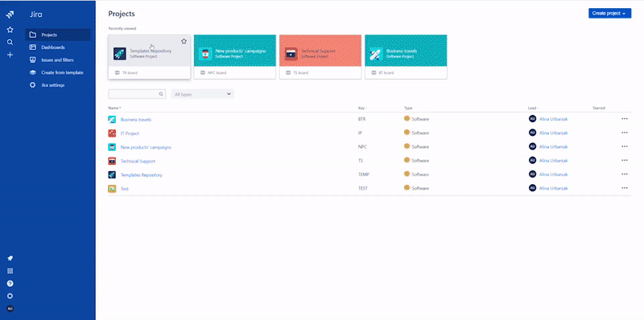Screen dimensions: 644x320
Task: Open Business travels recent card
Action: click(x=406, y=57)
